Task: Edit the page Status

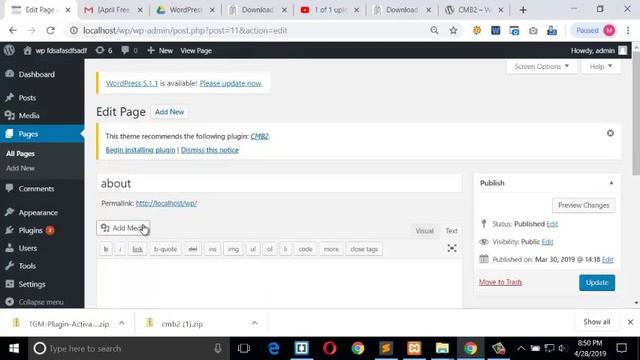Action: click(x=552, y=224)
